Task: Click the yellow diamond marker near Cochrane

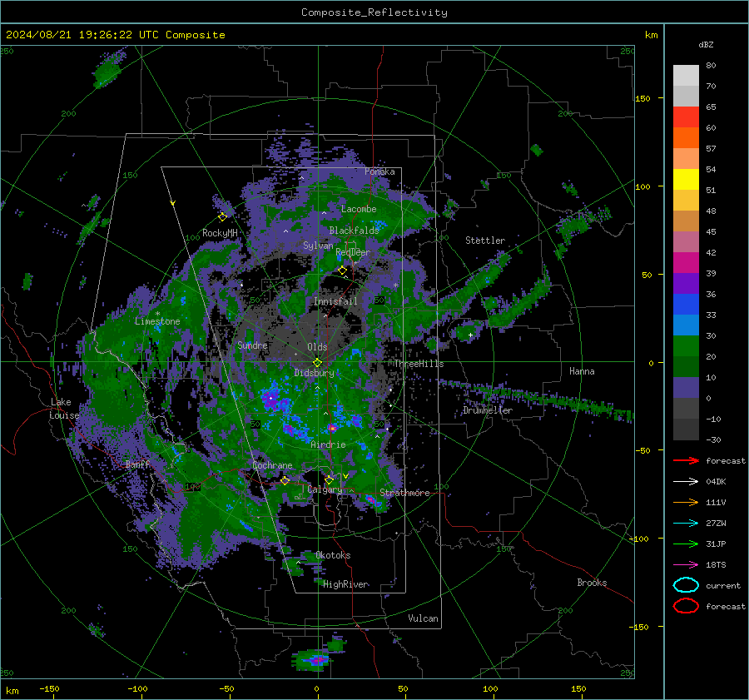Action: pyautogui.click(x=285, y=480)
